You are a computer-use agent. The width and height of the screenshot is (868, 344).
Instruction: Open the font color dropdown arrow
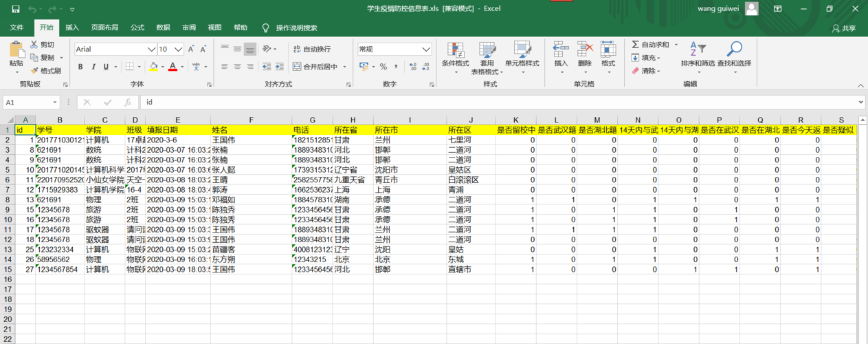[x=181, y=67]
